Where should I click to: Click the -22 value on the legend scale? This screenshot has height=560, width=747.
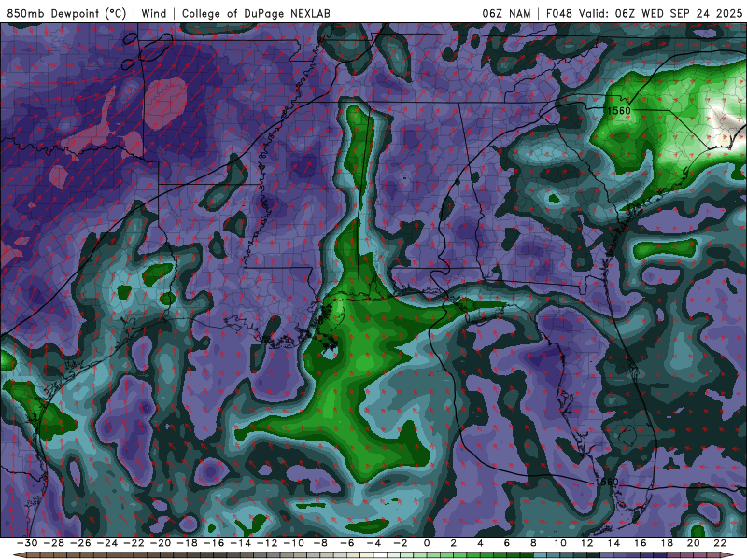pos(134,543)
